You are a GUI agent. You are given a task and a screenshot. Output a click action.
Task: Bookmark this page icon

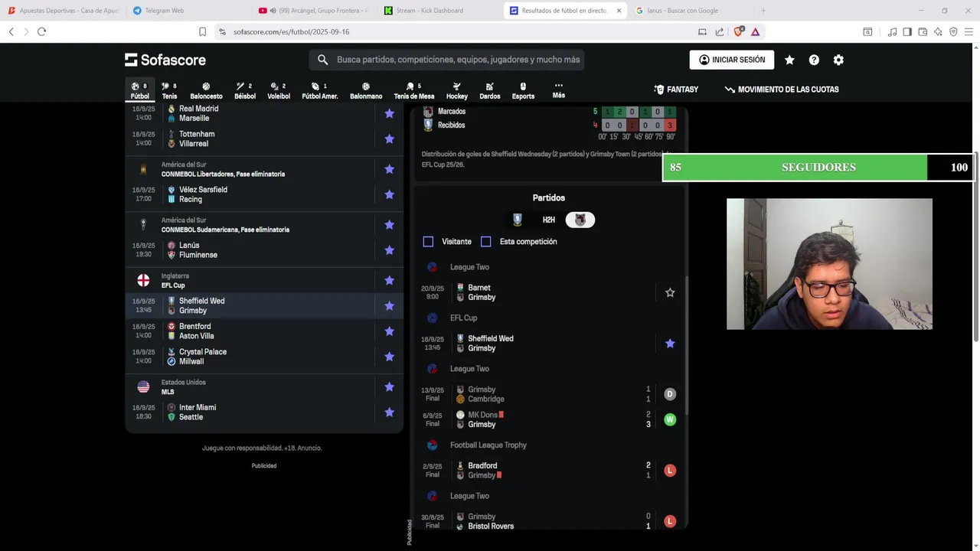[202, 31]
